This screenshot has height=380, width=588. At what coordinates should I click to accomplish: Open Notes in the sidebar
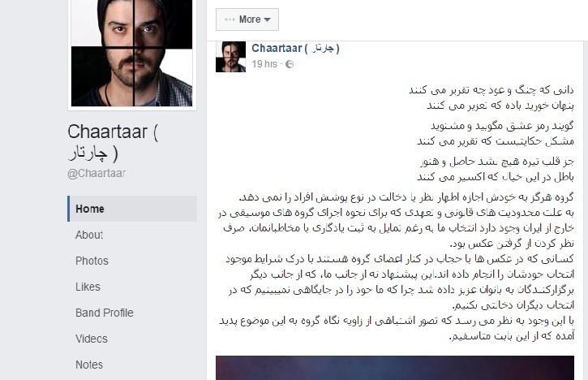tap(89, 365)
